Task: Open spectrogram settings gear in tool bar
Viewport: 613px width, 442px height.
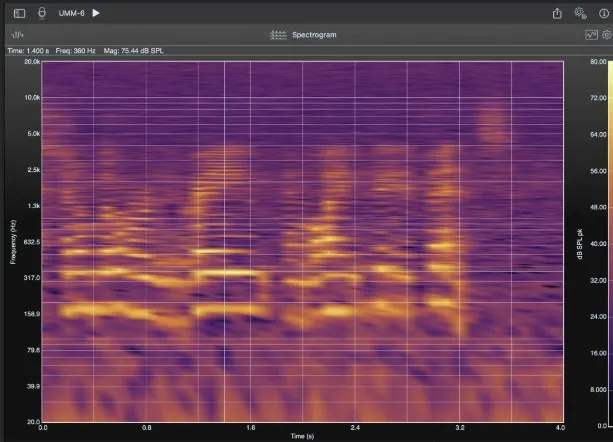Action: pos(607,35)
